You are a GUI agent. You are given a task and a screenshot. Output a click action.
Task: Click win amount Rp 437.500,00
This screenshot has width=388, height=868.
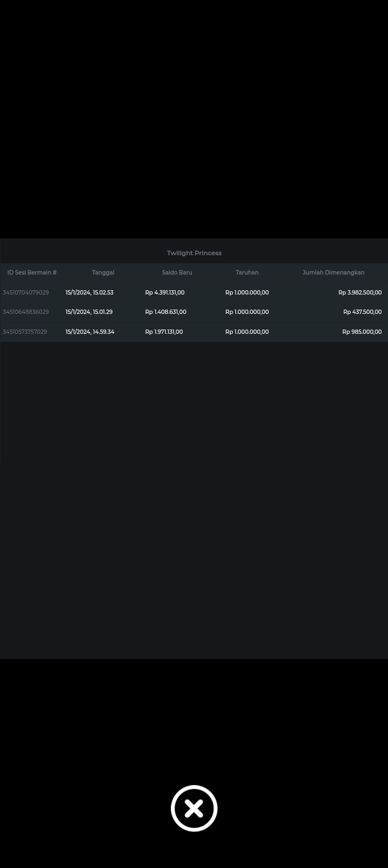[362, 312]
